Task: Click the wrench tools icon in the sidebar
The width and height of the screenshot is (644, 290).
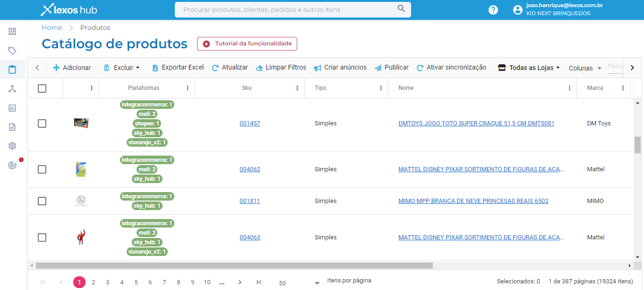Action: 12,88
